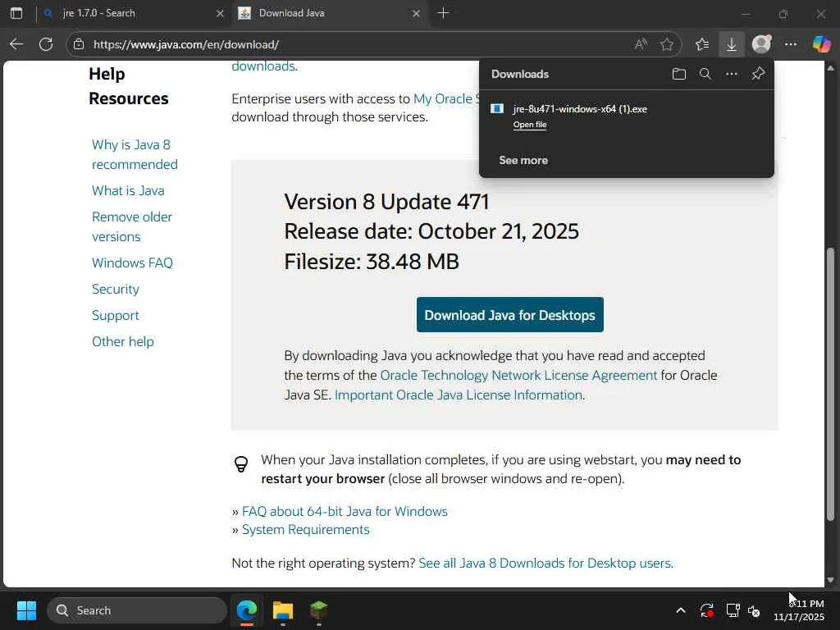Open Edge Settings and more menu
Image resolution: width=840 pixels, height=630 pixels.
click(791, 44)
